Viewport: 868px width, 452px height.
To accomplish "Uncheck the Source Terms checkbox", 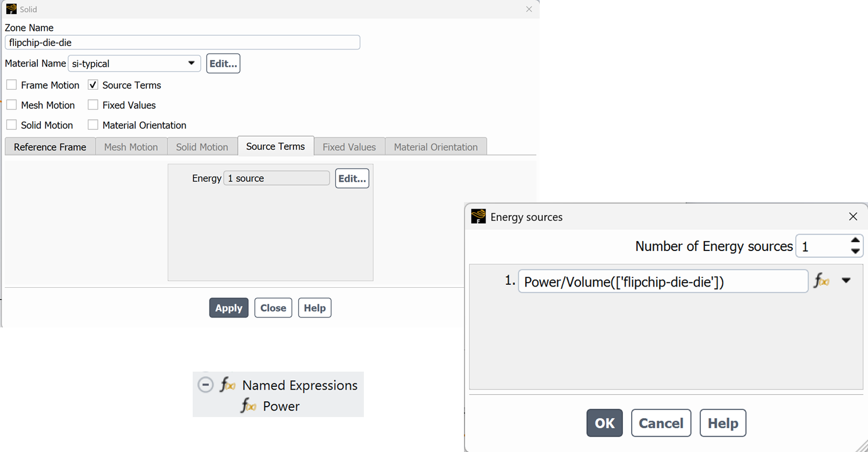I will 93,85.
